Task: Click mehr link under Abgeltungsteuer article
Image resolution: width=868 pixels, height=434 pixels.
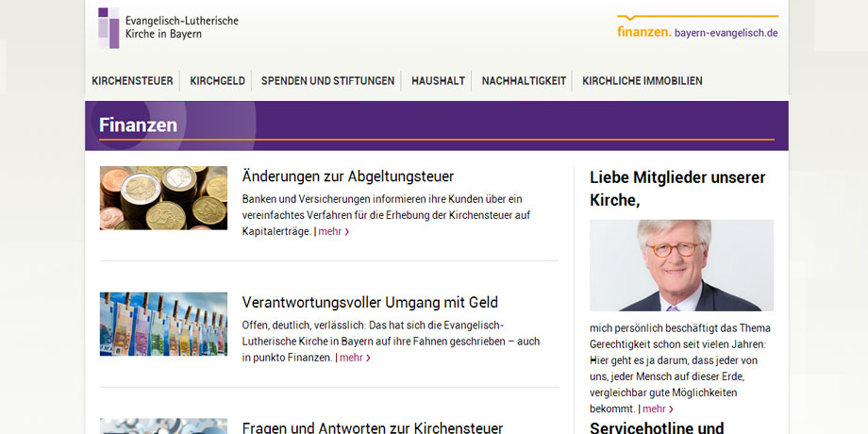Action: pos(333,232)
